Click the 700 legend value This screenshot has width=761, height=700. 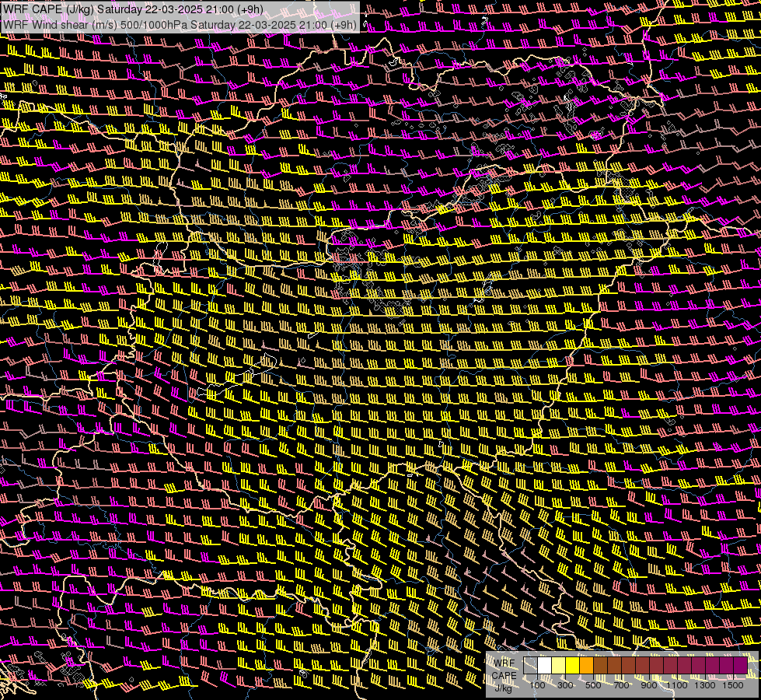pyautogui.click(x=621, y=685)
